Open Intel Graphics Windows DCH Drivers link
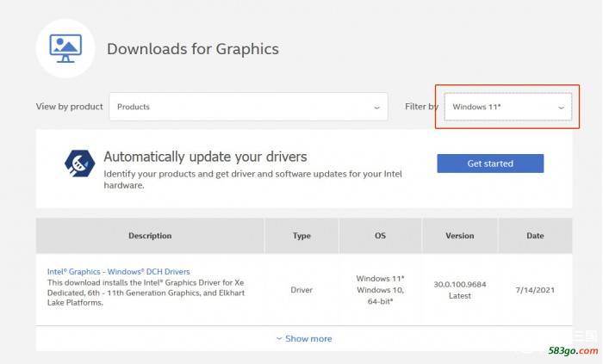This screenshot has height=364, width=603. 119,271
